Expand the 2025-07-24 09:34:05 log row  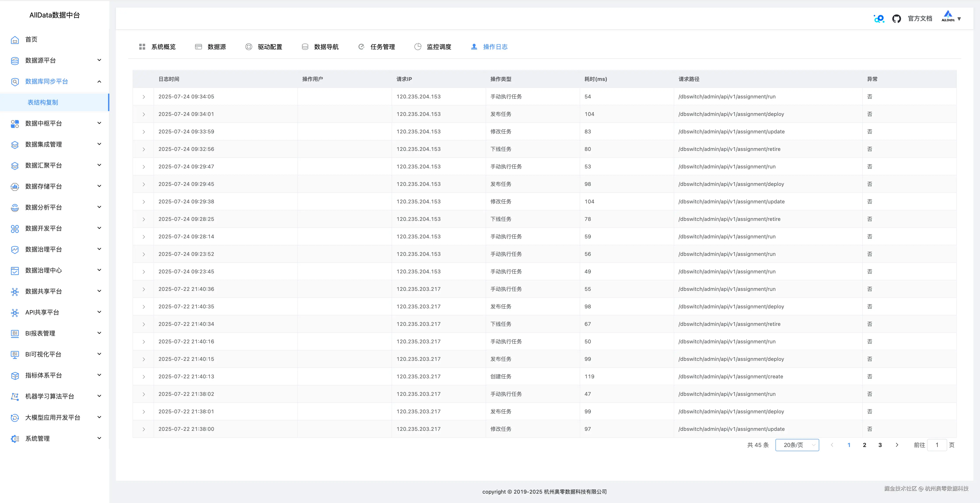143,97
